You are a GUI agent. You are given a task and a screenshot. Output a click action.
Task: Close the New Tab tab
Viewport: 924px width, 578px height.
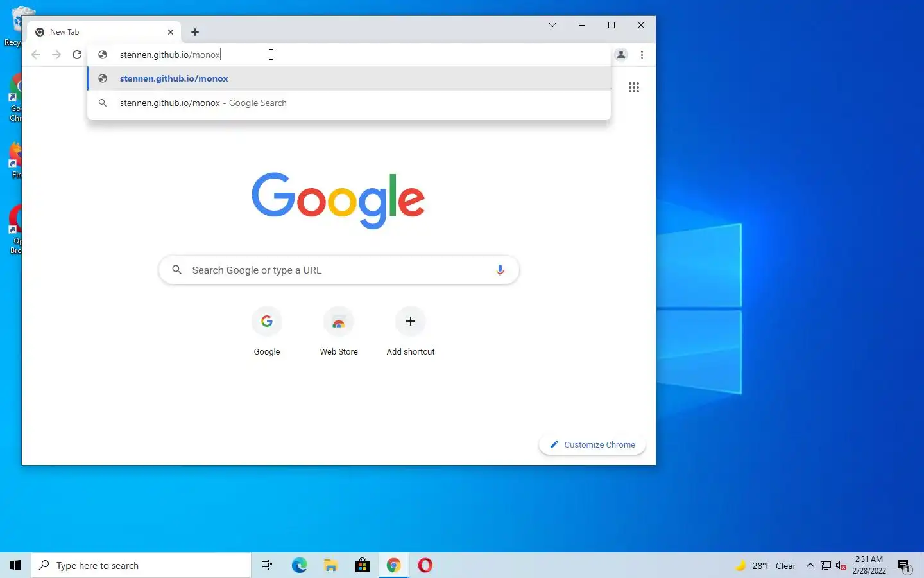[x=171, y=32]
